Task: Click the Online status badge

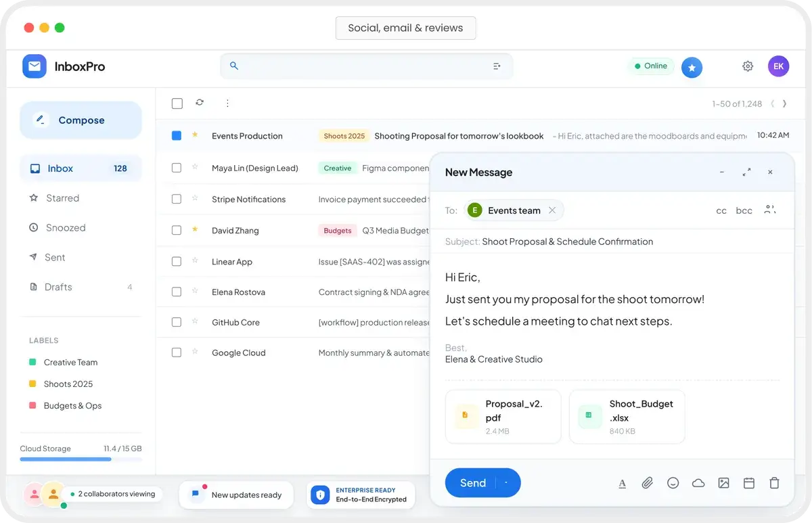Action: coord(651,66)
